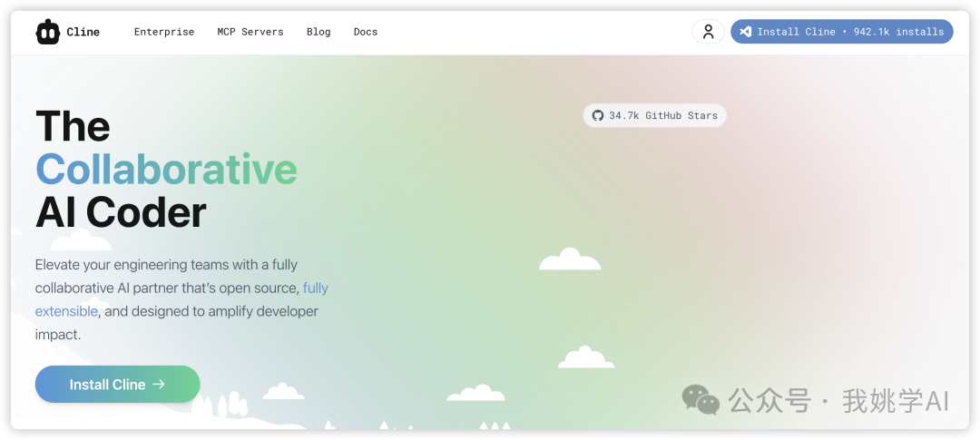Viewport: 980px width, 440px height.
Task: Click the GitHub octocat icon in stars badge
Action: [x=598, y=115]
